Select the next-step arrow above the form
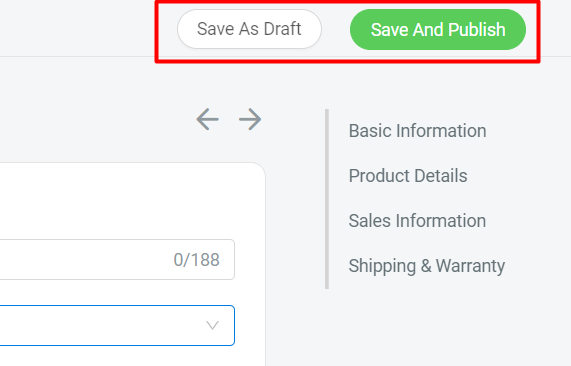Image resolution: width=571 pixels, height=366 pixels. tap(250, 119)
